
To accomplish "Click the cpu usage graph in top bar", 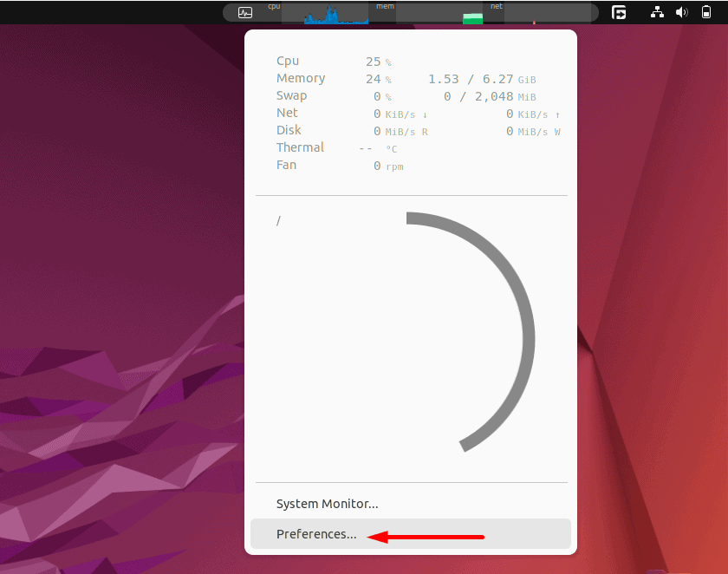I will coord(325,14).
